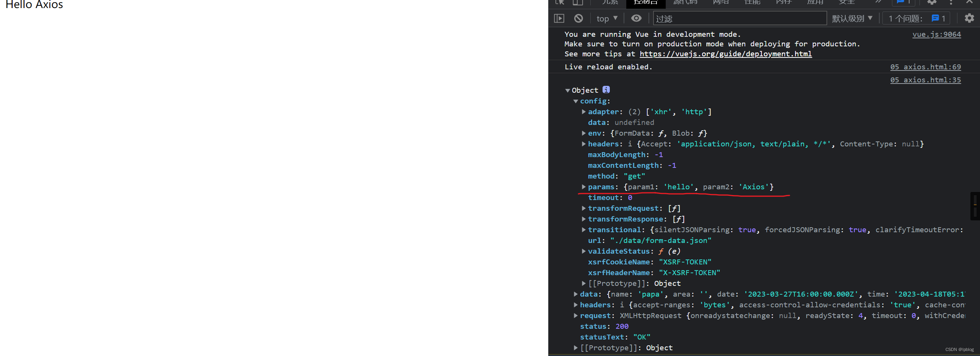Open console settings gear in the filter row
Image resolution: width=980 pixels, height=356 pixels.
[x=969, y=18]
